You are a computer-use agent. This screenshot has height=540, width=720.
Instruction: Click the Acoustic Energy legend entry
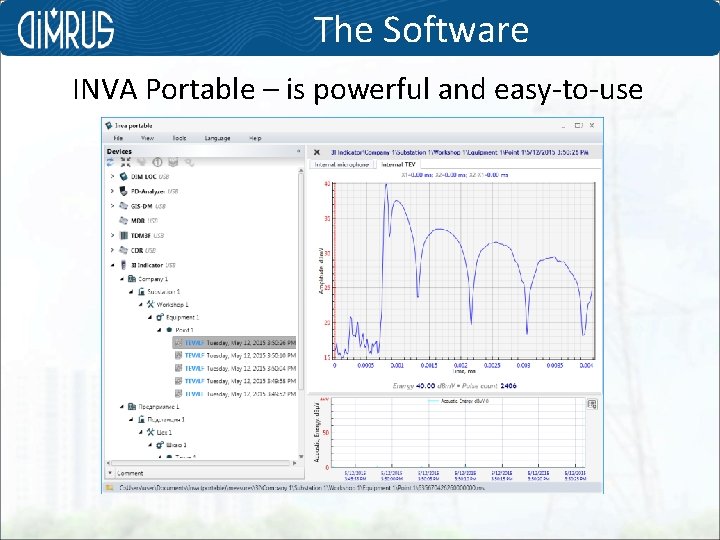coord(458,401)
